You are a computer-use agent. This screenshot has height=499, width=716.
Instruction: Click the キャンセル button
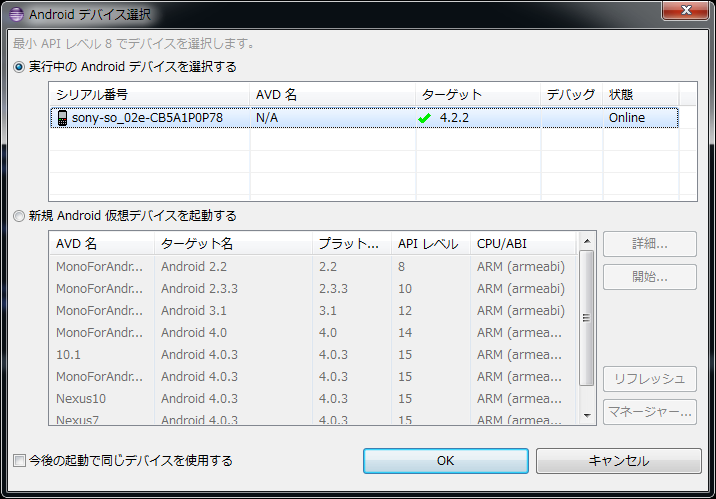(619, 461)
